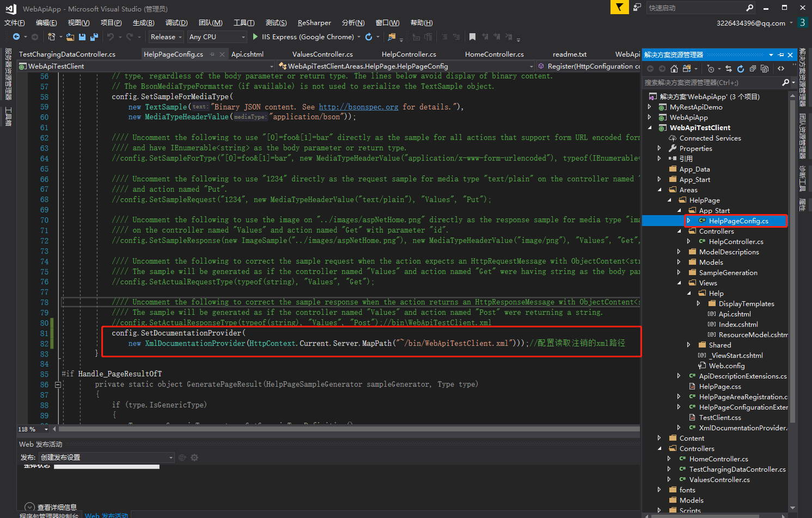Click the Solution Explorer vertical scrollbar
Screen dimensions: 812x518
pos(792,261)
